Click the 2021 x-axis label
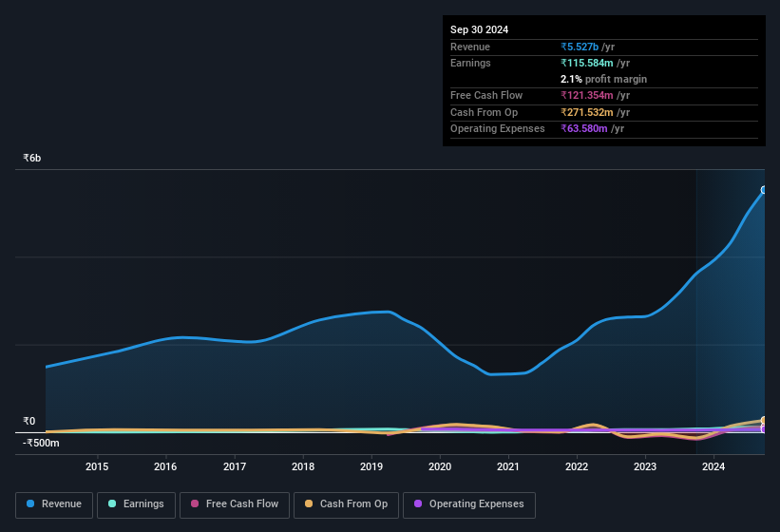 508,466
